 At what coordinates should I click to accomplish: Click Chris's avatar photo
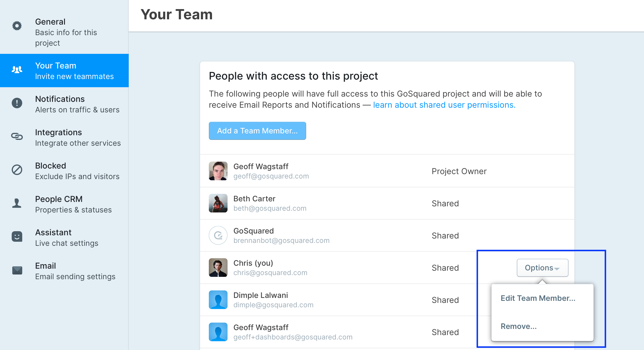[x=218, y=267]
